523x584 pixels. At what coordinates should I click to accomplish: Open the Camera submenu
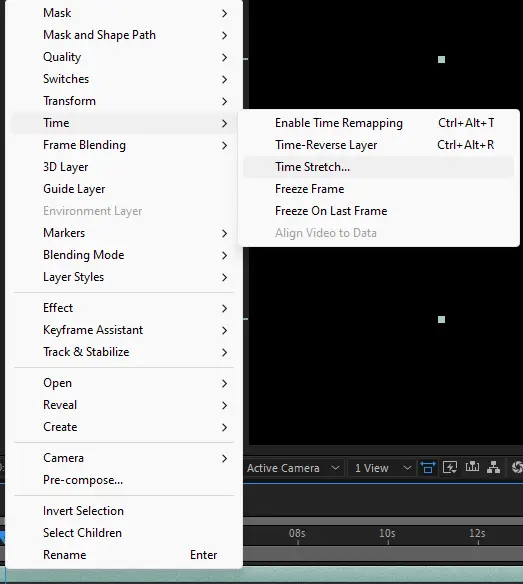click(124, 458)
